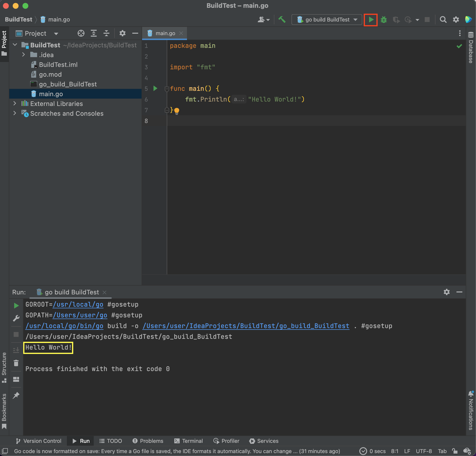Click run gutter arrow beside func main
This screenshot has width=476, height=456.
click(x=155, y=88)
